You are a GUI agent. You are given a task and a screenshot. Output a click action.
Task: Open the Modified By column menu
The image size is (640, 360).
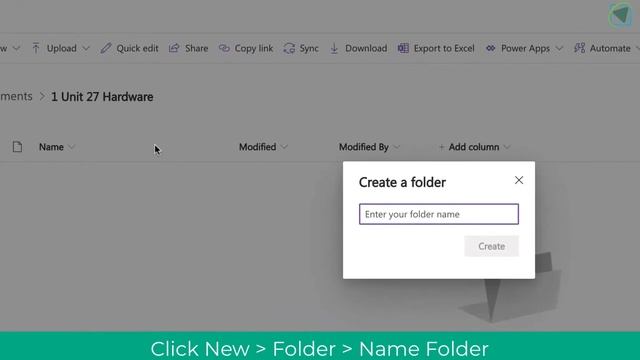tap(364, 147)
